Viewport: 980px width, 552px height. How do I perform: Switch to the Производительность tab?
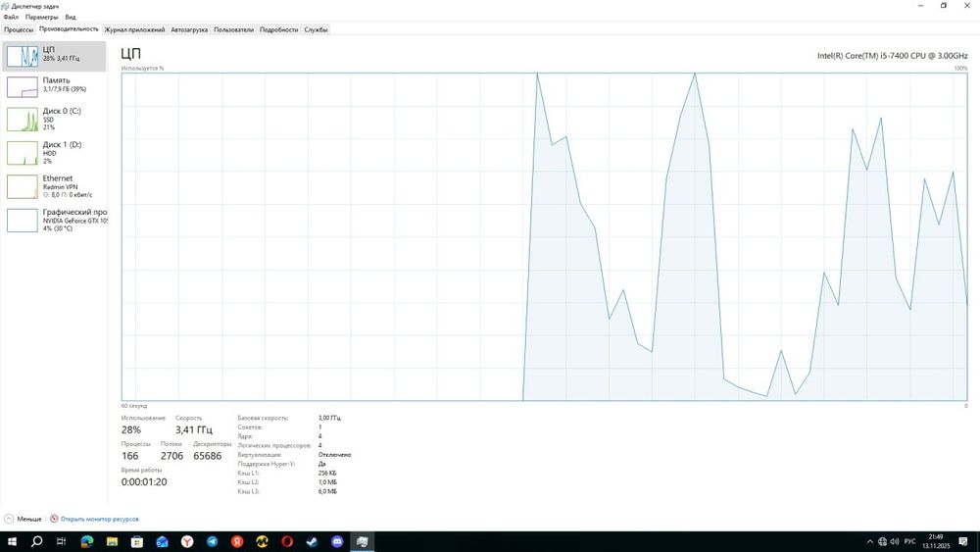click(69, 28)
